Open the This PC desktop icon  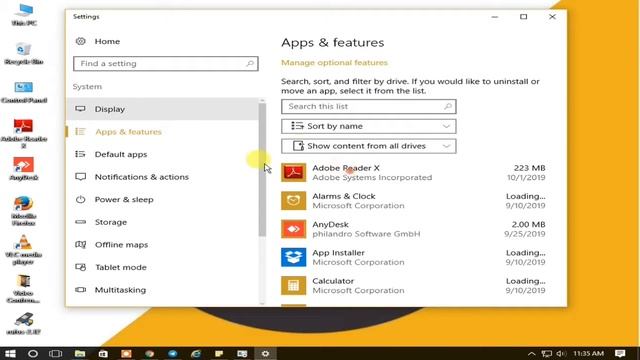[x=23, y=15]
